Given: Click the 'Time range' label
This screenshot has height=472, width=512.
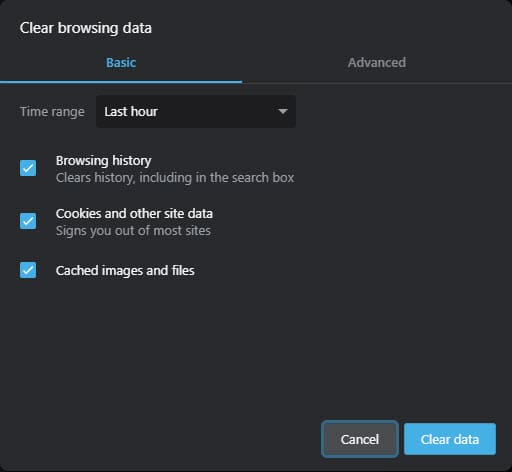Looking at the screenshot, I should pos(52,112).
